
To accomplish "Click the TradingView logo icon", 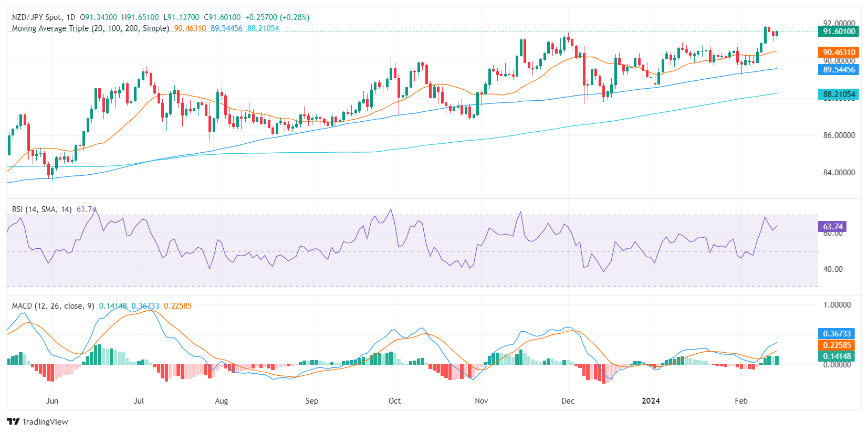I will tap(13, 421).
